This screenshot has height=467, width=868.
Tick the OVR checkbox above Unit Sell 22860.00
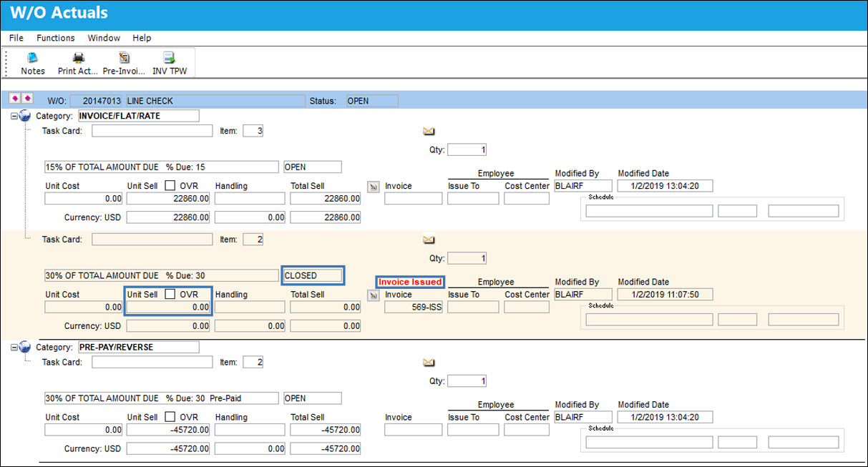(170, 186)
